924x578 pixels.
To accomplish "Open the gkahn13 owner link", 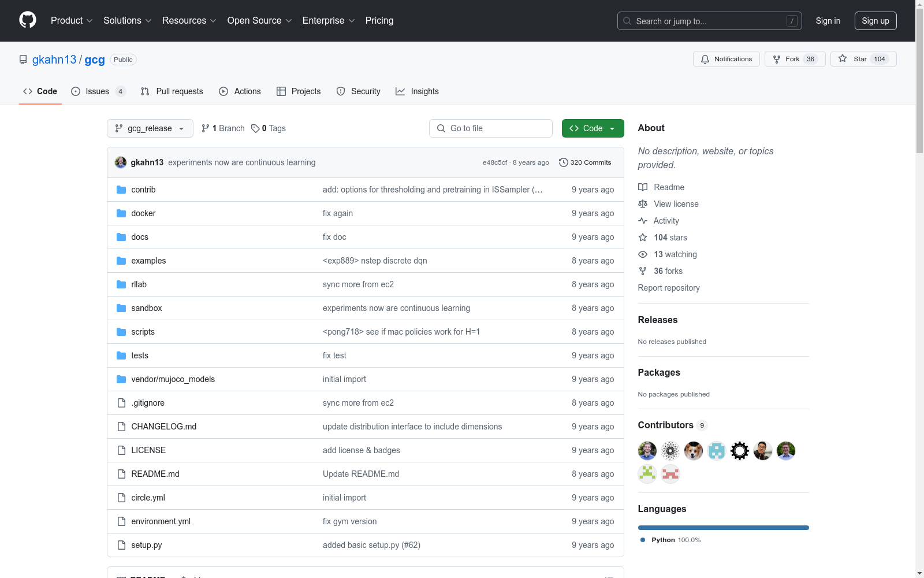I will [x=54, y=60].
